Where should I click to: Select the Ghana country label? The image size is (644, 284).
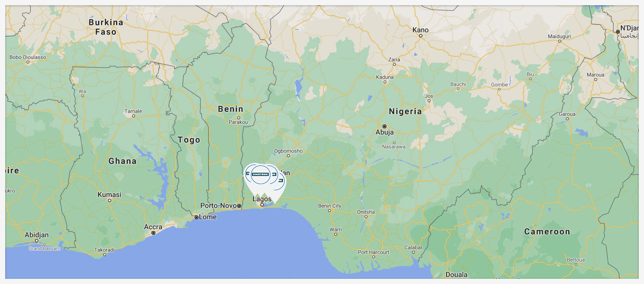pos(122,161)
